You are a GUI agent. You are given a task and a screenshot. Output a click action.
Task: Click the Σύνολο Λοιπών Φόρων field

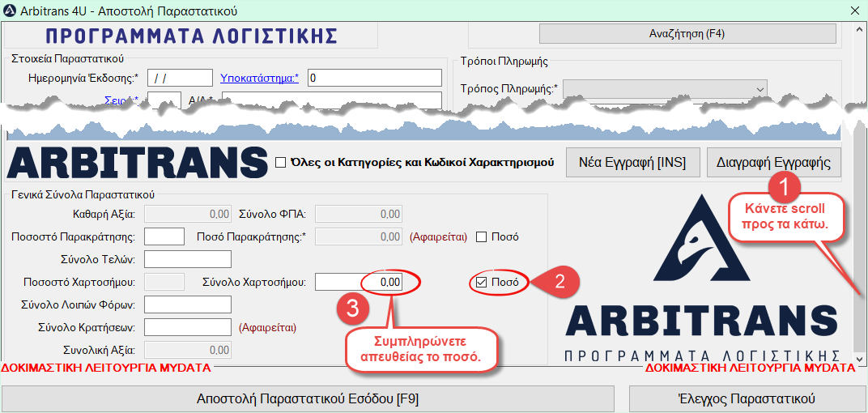(187, 304)
